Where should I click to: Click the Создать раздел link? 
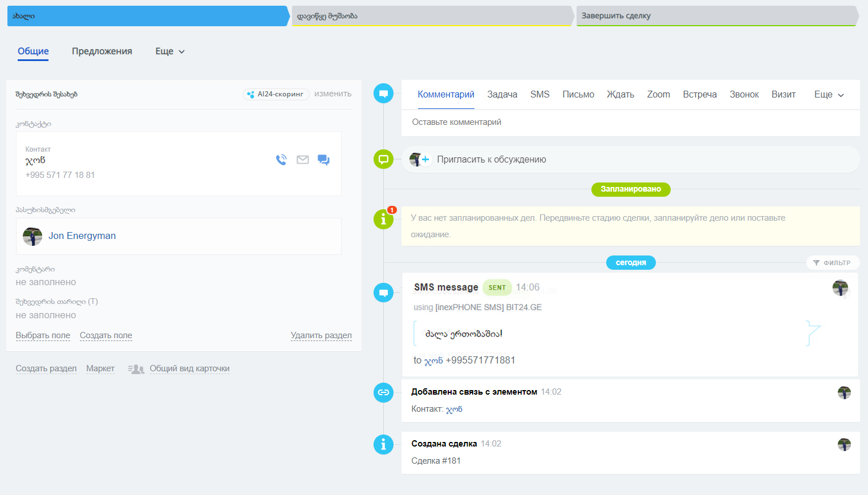point(46,368)
